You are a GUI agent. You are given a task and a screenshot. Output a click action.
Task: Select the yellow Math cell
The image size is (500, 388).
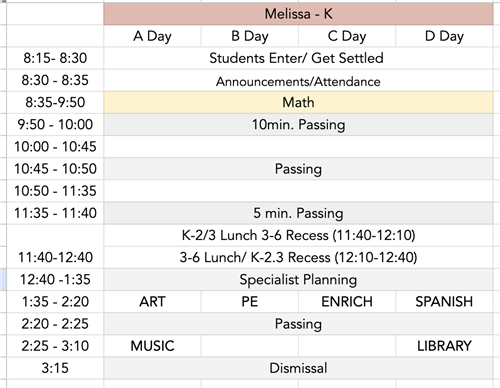(x=298, y=102)
